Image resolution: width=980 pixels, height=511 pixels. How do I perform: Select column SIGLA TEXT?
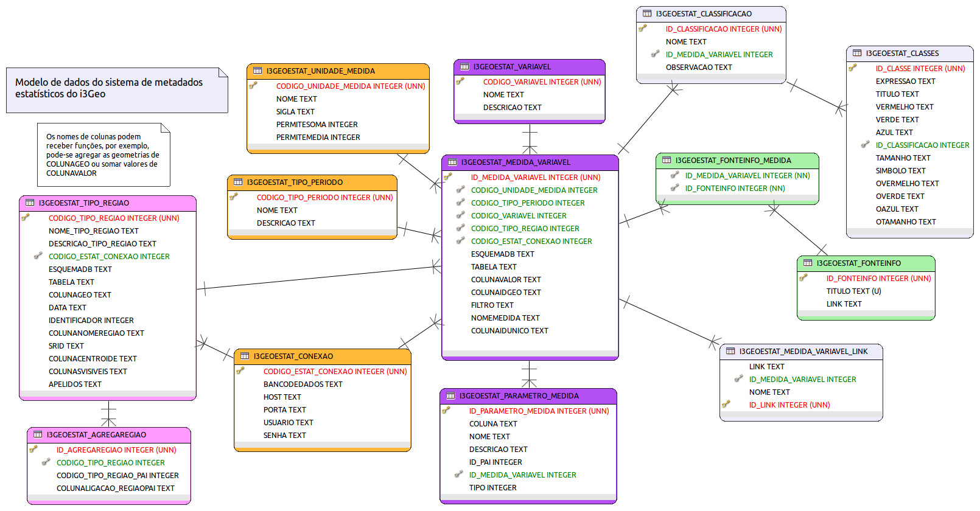[x=295, y=112]
